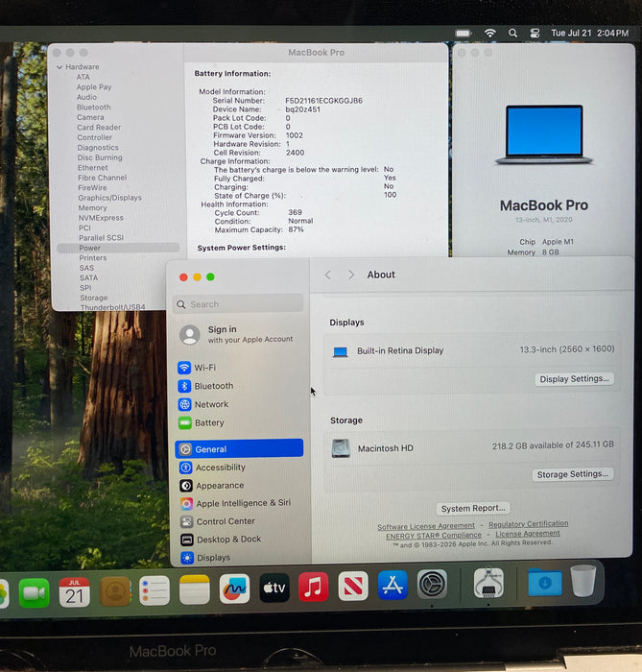Open FaceTime from the Dock

pyautogui.click(x=35, y=592)
